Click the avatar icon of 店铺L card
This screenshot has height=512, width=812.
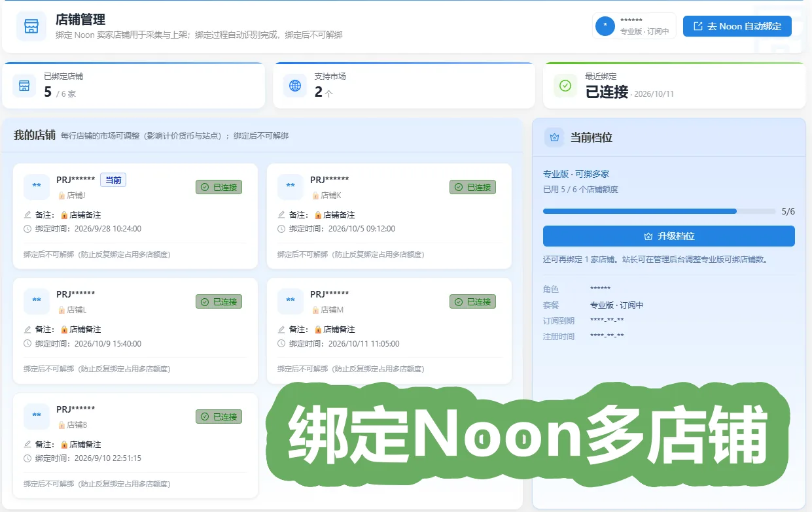tap(37, 301)
